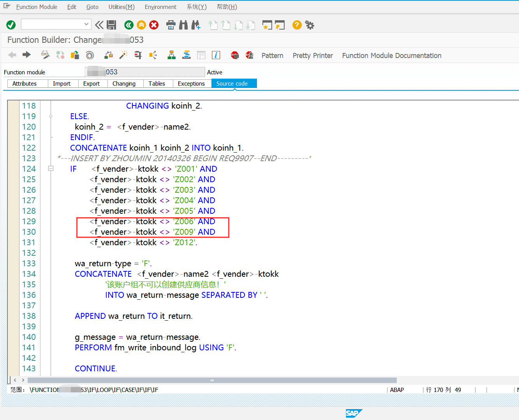Switch to the Changing tab
This screenshot has width=519, height=420.
(x=125, y=83)
